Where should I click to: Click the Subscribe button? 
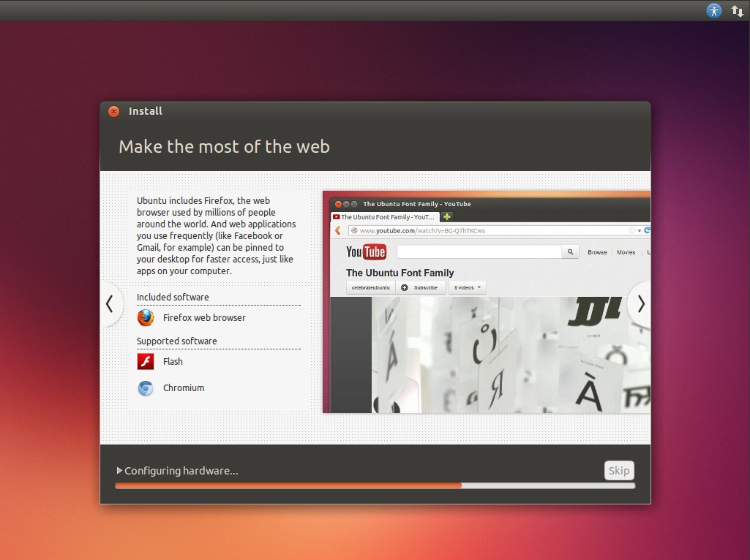(421, 287)
